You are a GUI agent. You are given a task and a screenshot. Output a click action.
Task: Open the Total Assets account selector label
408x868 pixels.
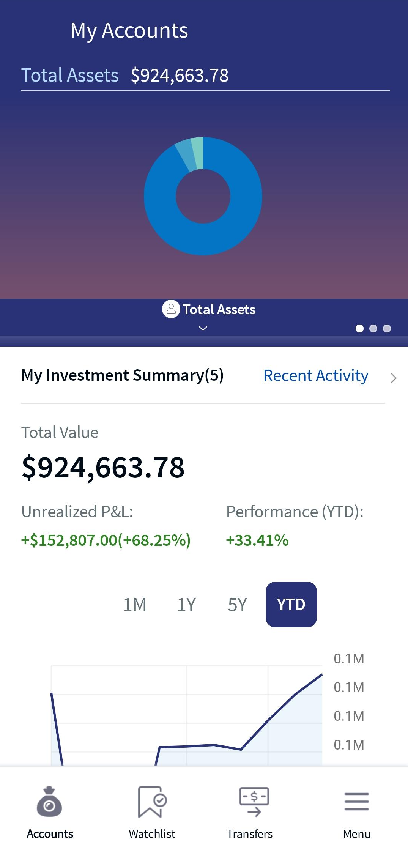click(x=219, y=309)
